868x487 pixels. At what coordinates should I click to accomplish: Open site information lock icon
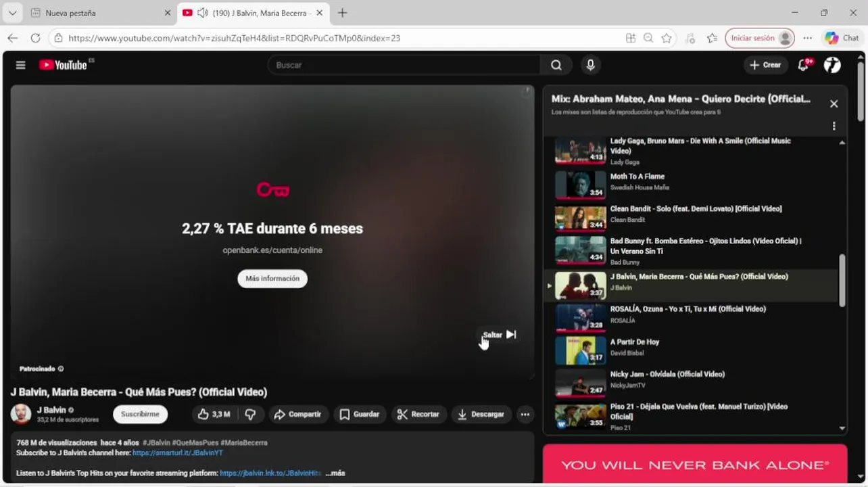[58, 38]
